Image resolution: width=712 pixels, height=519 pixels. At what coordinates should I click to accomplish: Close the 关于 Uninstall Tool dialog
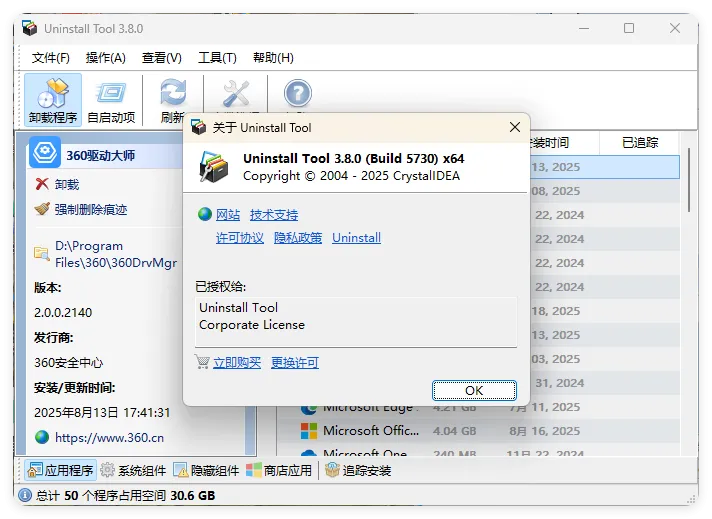(514, 127)
